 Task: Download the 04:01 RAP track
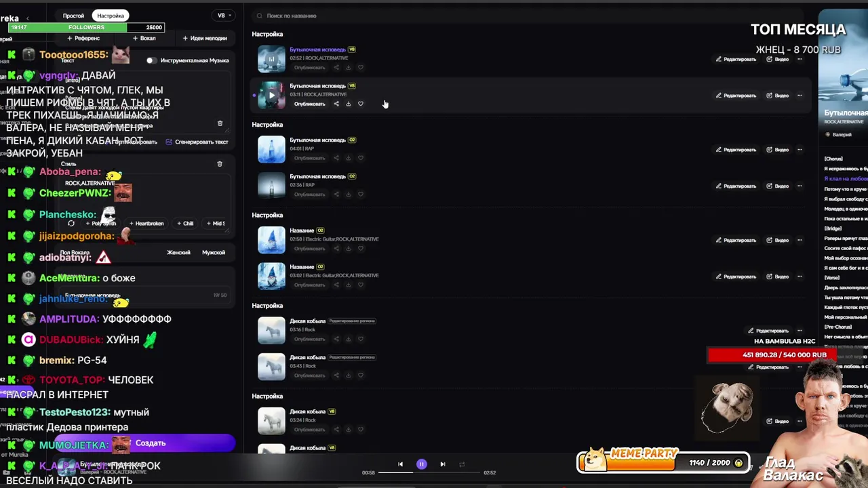(349, 158)
